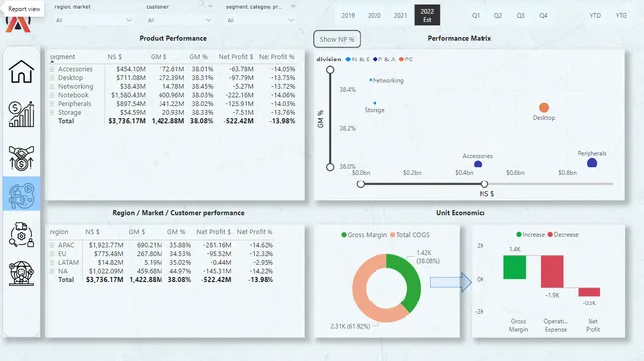
Task: Expand the APAC region row
Action: point(53,245)
